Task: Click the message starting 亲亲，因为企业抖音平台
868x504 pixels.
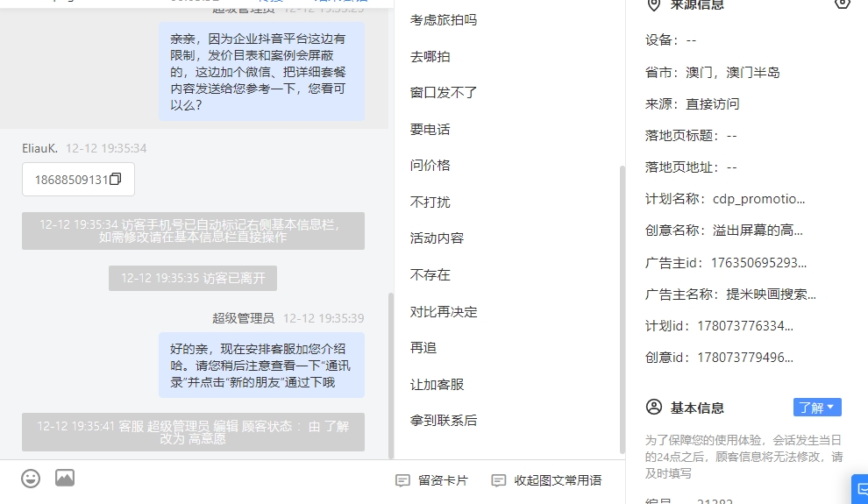Action: click(261, 71)
